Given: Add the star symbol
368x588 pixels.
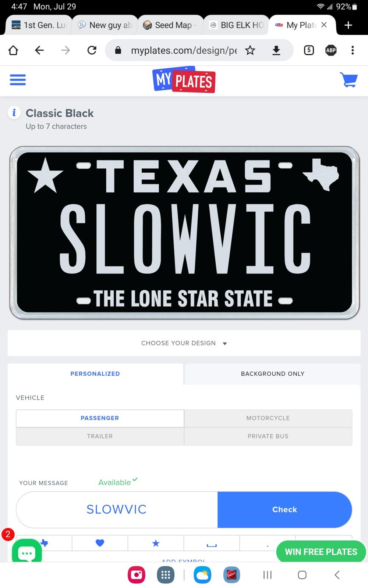Looking at the screenshot, I should [156, 543].
